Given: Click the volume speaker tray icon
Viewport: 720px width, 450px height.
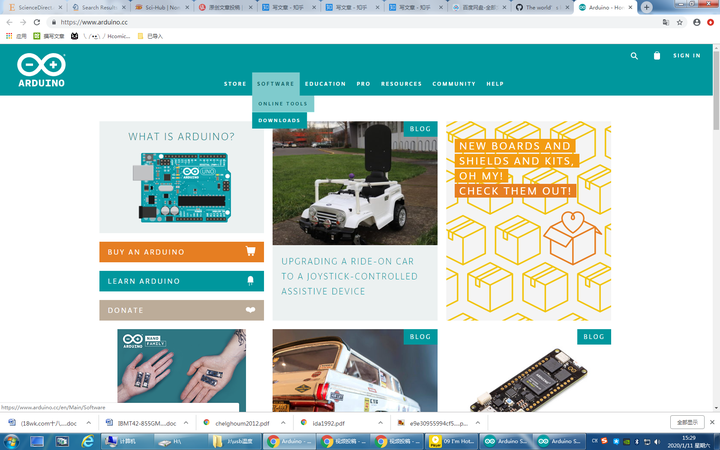Looking at the screenshot, I should (657, 442).
